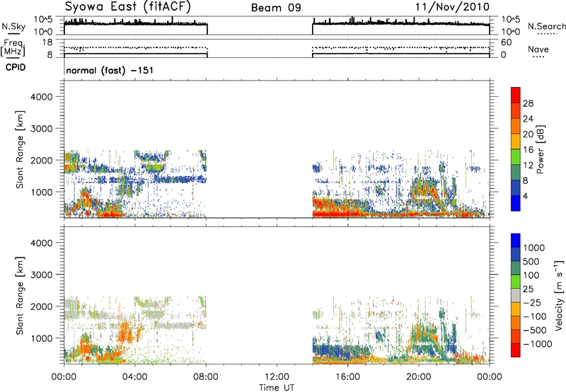566x392 pixels.
Task: Click the 'CPID' label
Action: pyautogui.click(x=16, y=67)
